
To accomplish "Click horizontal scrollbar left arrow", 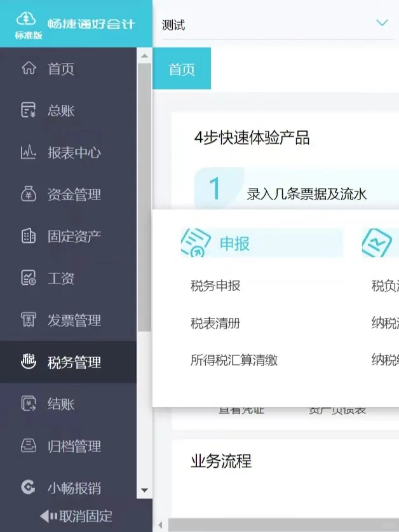I will [161, 525].
